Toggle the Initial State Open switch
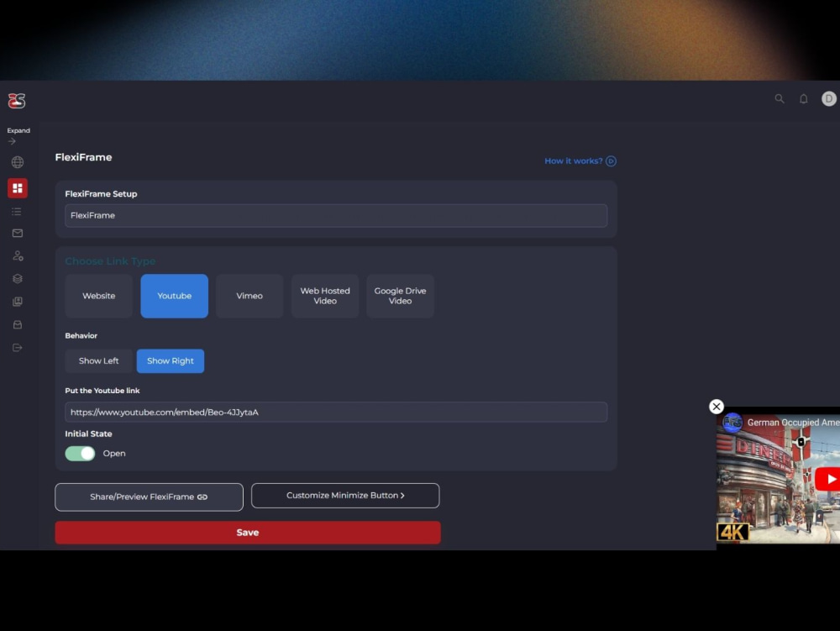Image resolution: width=840 pixels, height=631 pixels. pos(80,453)
